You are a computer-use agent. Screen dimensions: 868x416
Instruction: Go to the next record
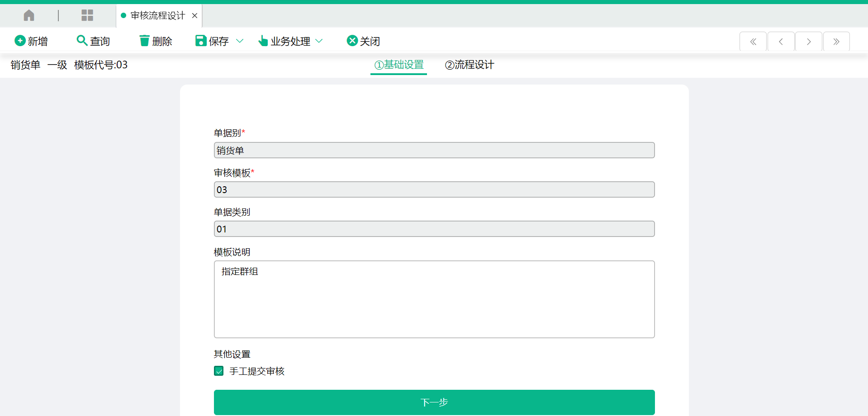[809, 42]
